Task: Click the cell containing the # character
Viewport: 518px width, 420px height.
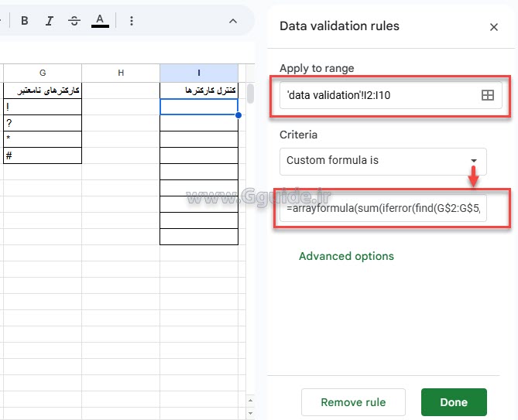Action: [x=42, y=155]
